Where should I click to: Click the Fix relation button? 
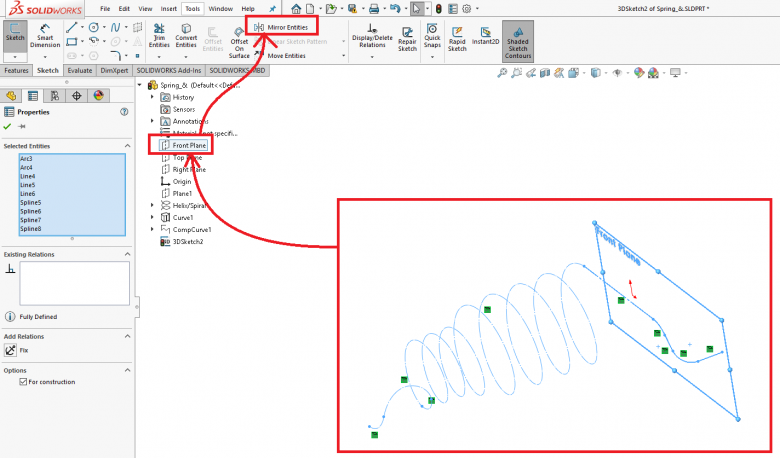click(10, 350)
